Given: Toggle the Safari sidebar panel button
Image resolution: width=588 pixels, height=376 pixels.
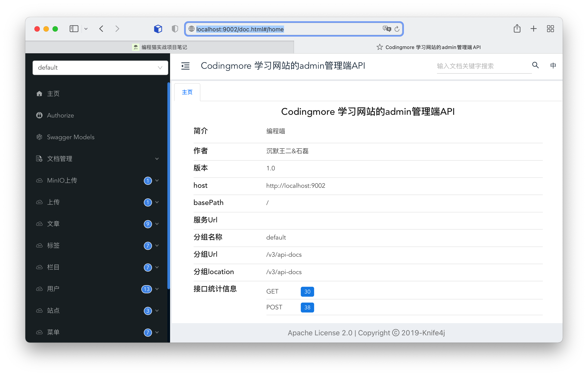Looking at the screenshot, I should click(x=74, y=29).
